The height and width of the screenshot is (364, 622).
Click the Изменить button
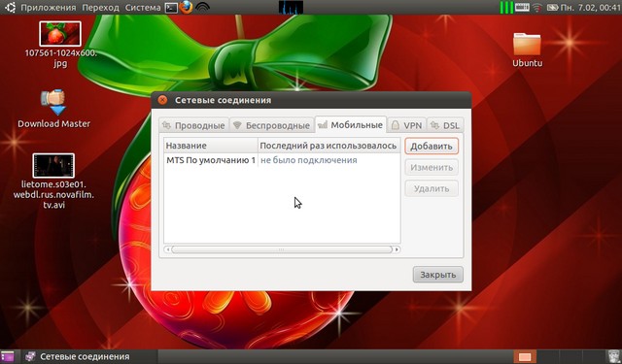(x=432, y=168)
